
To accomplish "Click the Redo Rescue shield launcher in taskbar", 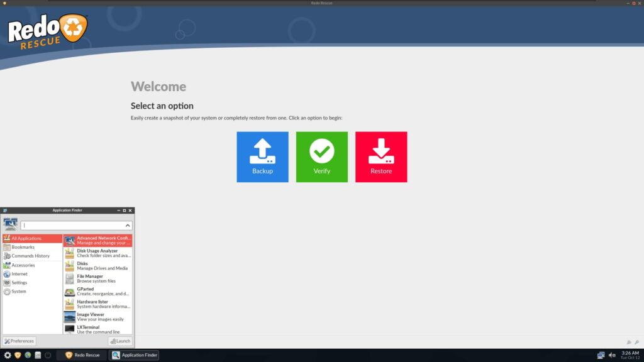I will 18,355.
